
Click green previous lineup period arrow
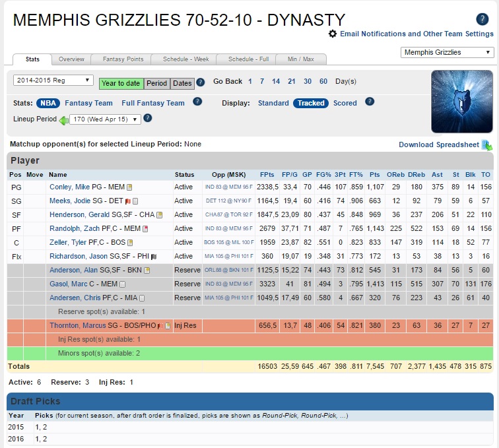point(63,120)
